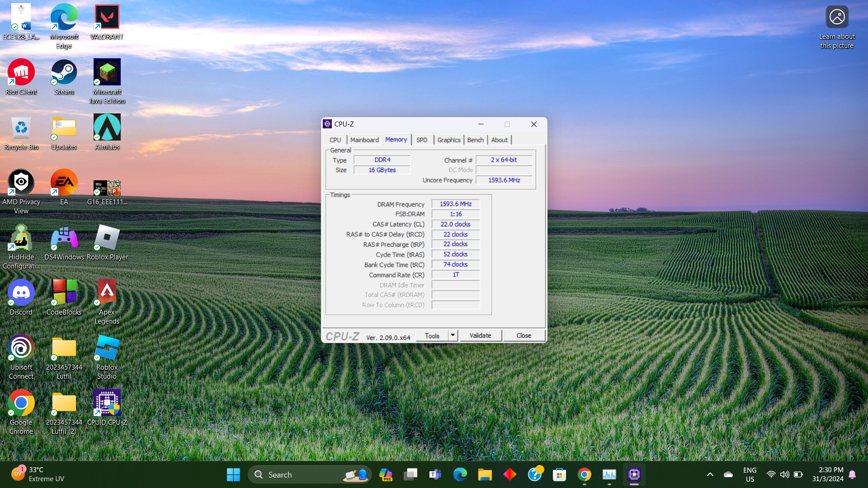Open the volume control in system tray
This screenshot has width=868, height=488.
coord(784,474)
